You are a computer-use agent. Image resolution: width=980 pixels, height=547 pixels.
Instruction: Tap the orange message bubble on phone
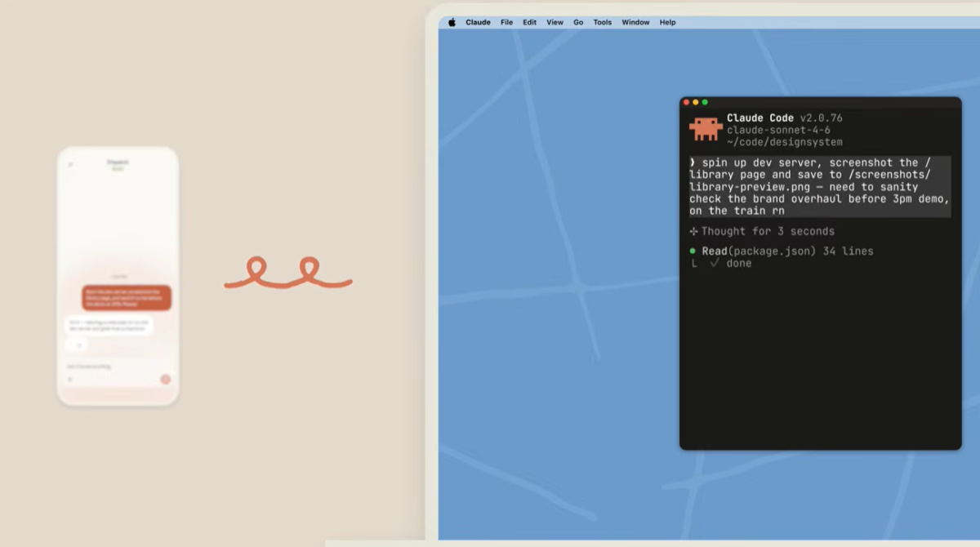click(127, 297)
